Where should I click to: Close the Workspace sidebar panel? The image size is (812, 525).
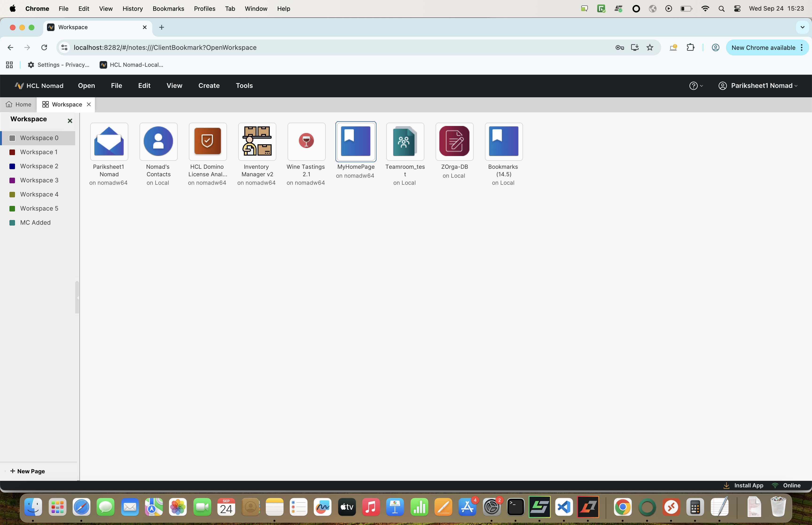[x=70, y=121]
